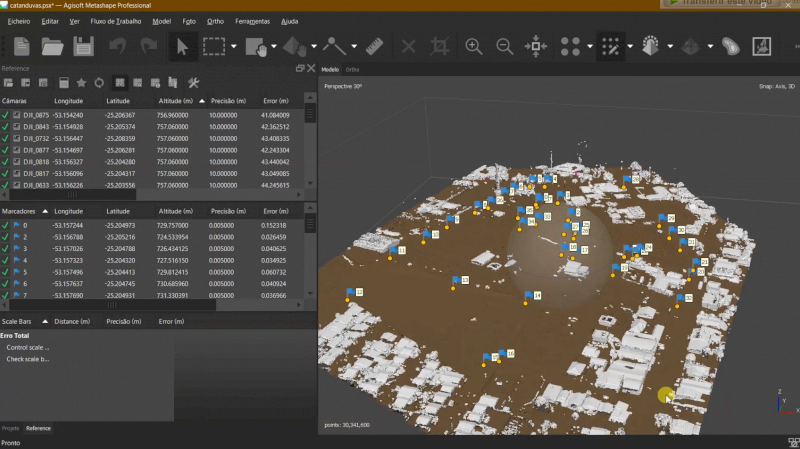Open the draw polyline tool dropdown arrow

354,46
